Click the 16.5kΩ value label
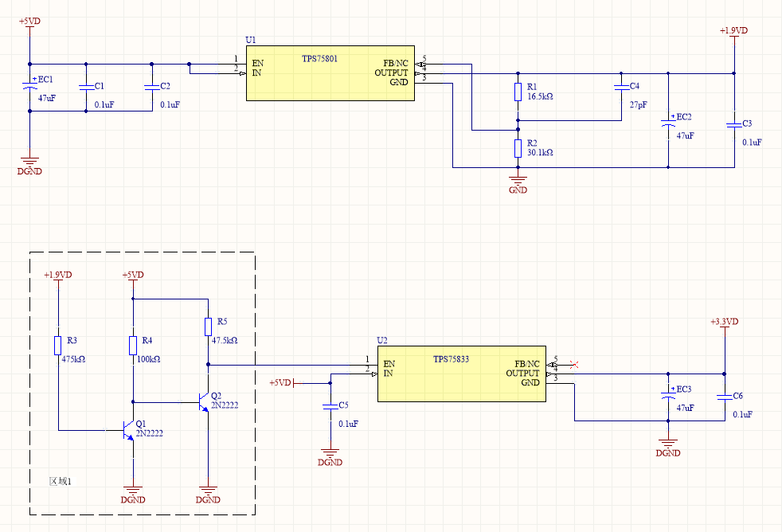Viewport: 782px width, 532px height. tap(540, 96)
